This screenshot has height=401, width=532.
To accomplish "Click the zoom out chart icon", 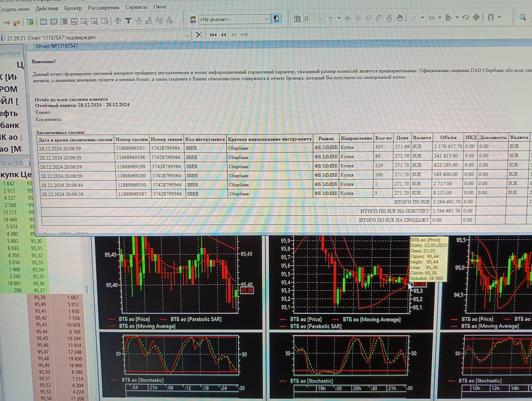I will pos(368,18).
